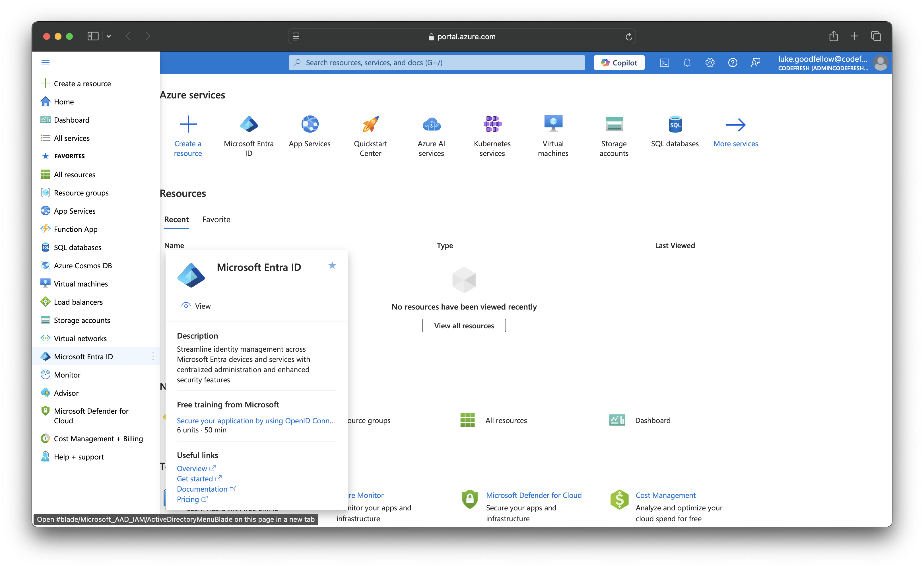The image size is (924, 569).
Task: Click View all resources button
Action: click(x=463, y=325)
